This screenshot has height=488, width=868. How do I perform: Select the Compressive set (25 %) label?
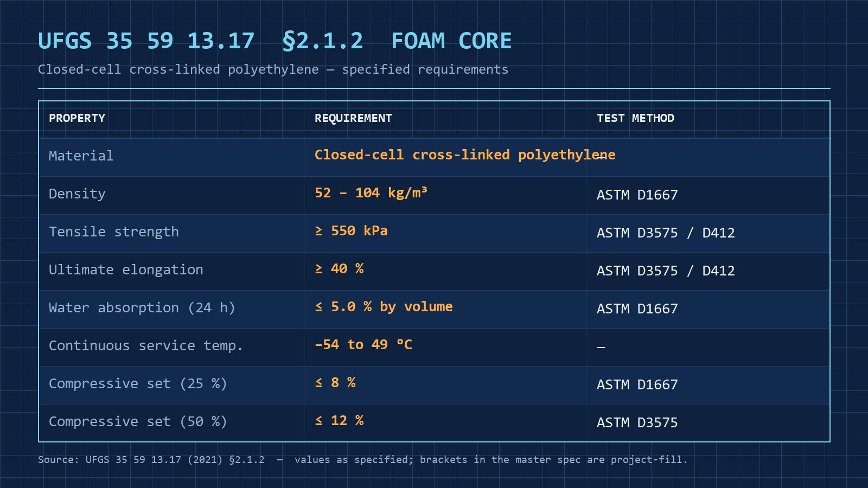click(138, 384)
